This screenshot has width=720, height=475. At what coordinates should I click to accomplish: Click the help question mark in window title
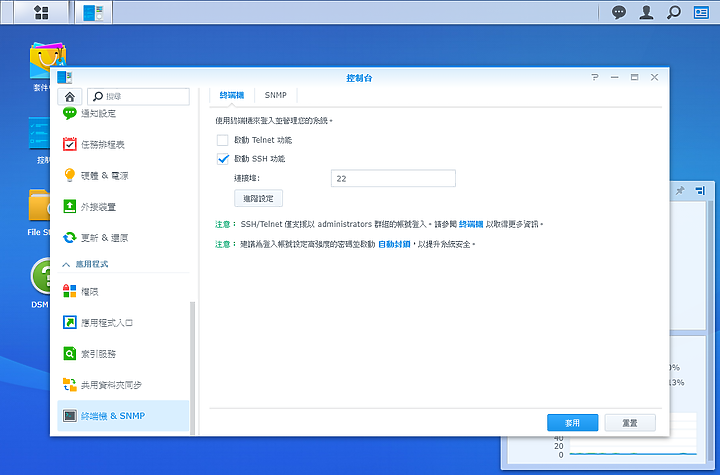(595, 77)
